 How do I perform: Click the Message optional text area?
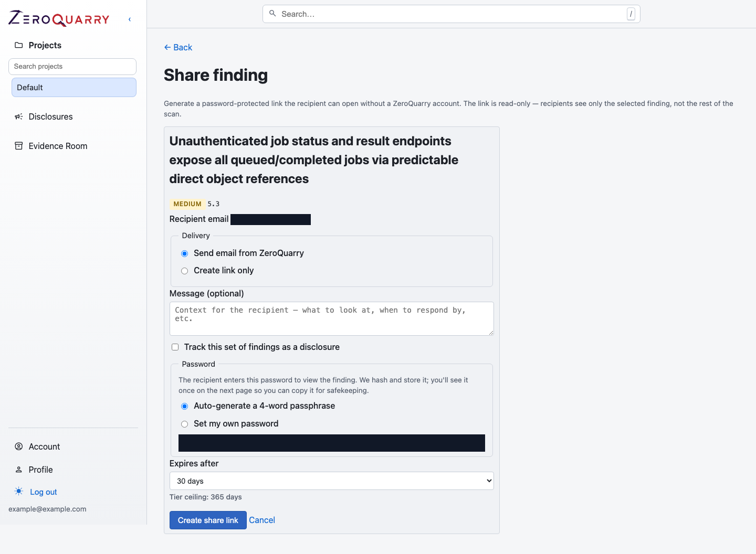click(x=332, y=319)
